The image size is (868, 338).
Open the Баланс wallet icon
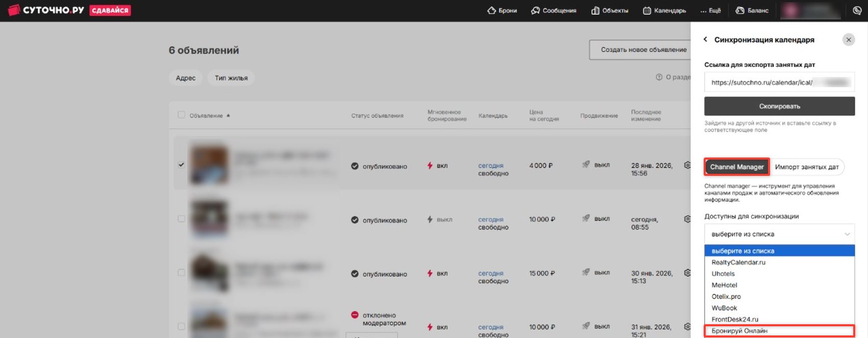pos(740,10)
